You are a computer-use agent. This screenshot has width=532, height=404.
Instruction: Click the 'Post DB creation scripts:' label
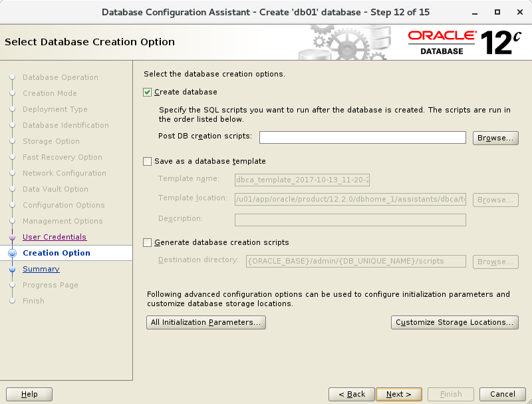(205, 136)
